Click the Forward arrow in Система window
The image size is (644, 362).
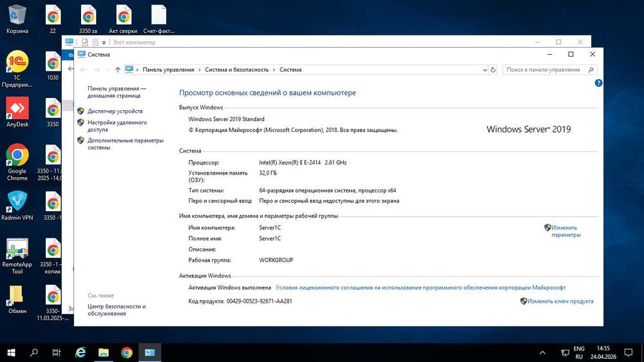97,70
